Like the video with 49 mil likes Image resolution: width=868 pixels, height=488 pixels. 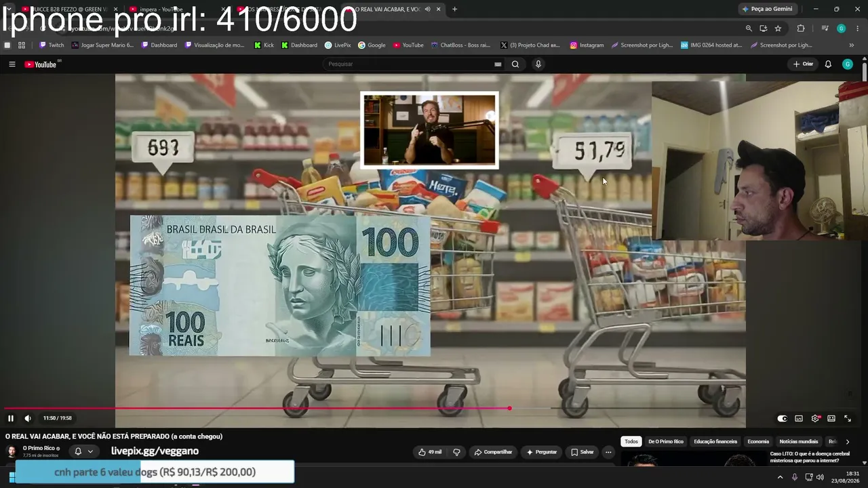click(430, 452)
